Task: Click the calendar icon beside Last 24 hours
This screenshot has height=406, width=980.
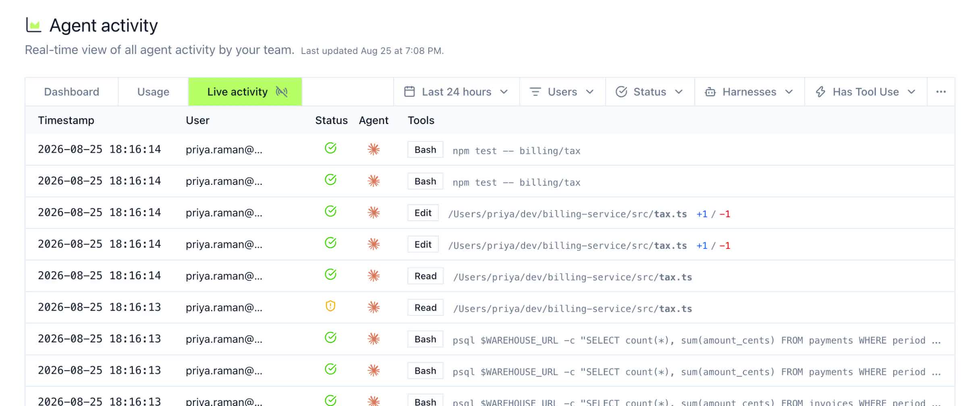Action: click(x=409, y=92)
